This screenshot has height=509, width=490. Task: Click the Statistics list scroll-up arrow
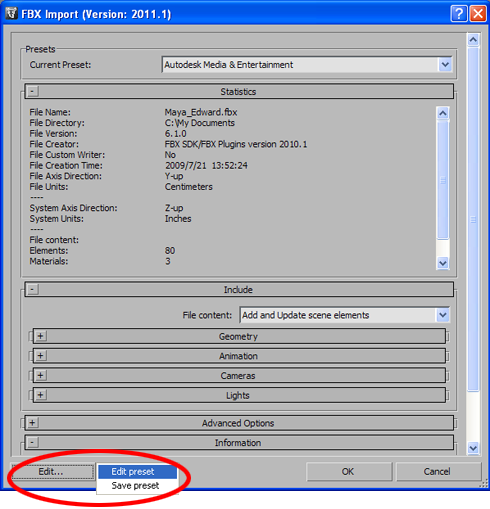pyautogui.click(x=443, y=113)
